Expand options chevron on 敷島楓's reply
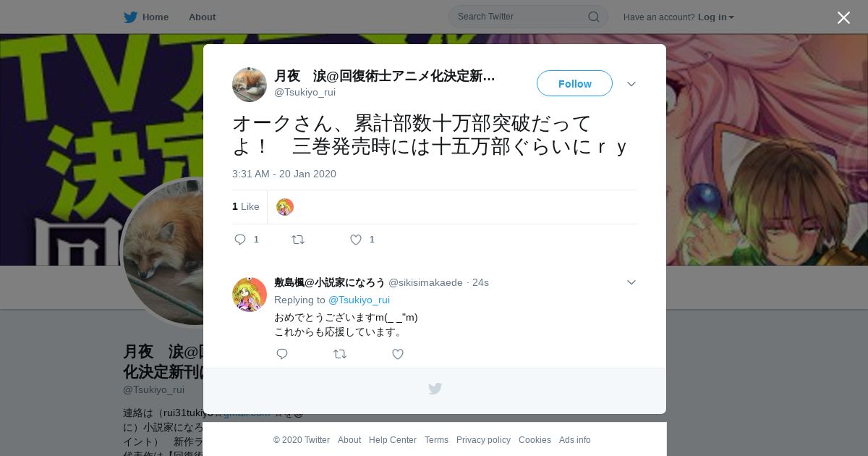 point(631,282)
